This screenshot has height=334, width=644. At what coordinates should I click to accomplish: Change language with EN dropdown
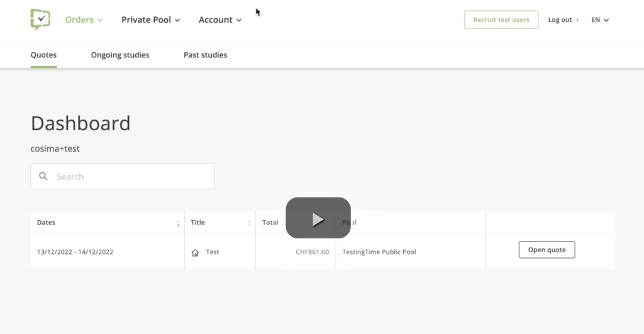pyautogui.click(x=600, y=19)
